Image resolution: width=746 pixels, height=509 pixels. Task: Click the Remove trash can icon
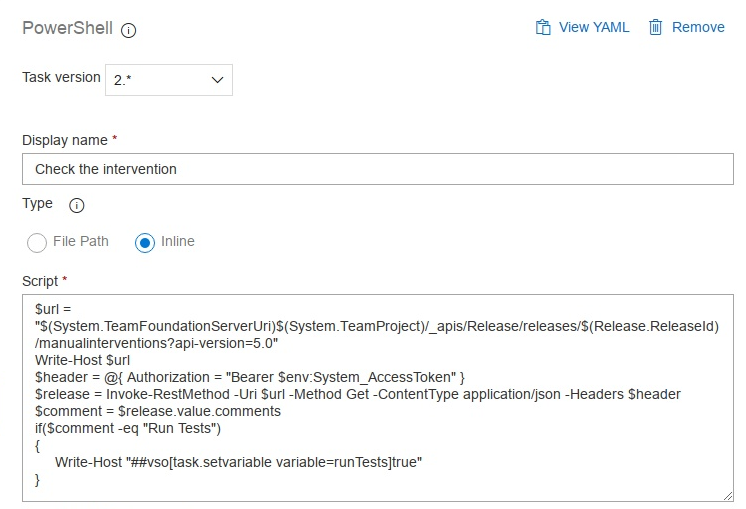(x=656, y=27)
